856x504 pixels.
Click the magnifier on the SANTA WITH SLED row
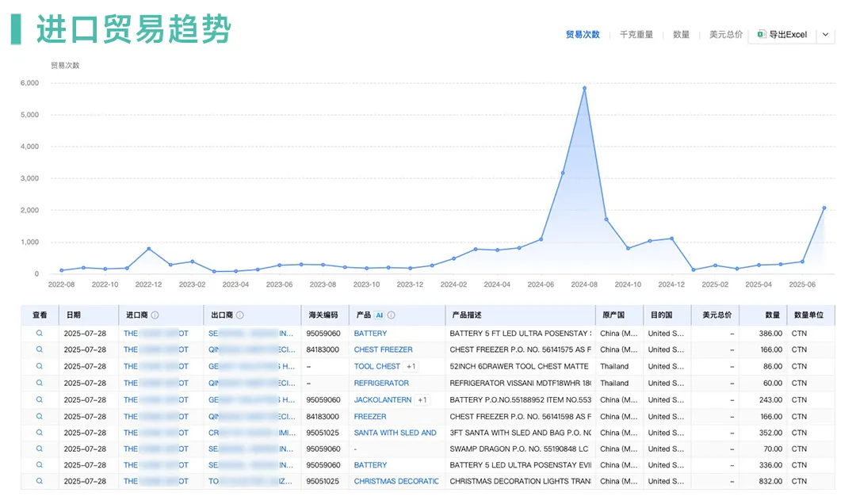[39, 433]
